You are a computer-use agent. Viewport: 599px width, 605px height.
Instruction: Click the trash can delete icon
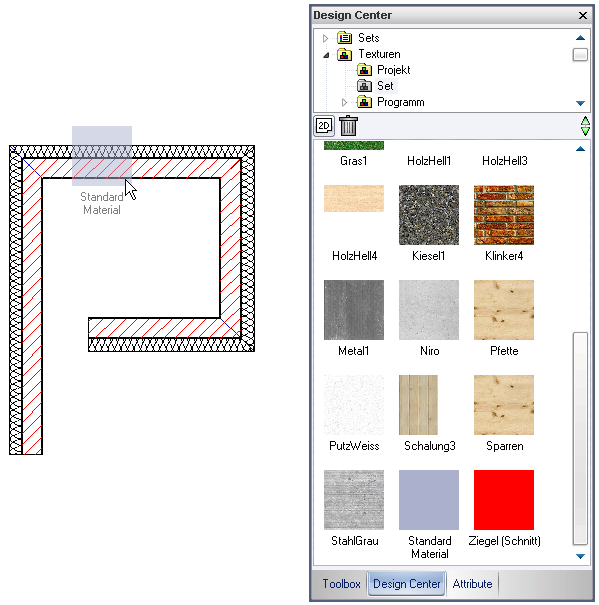tap(349, 126)
